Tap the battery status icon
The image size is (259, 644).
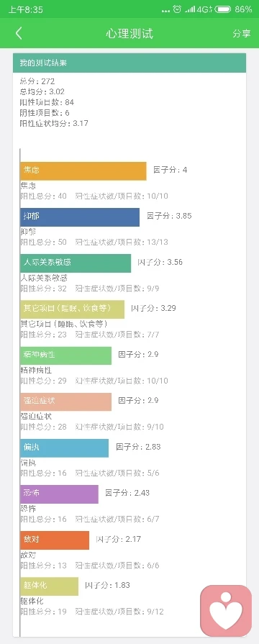(222, 9)
